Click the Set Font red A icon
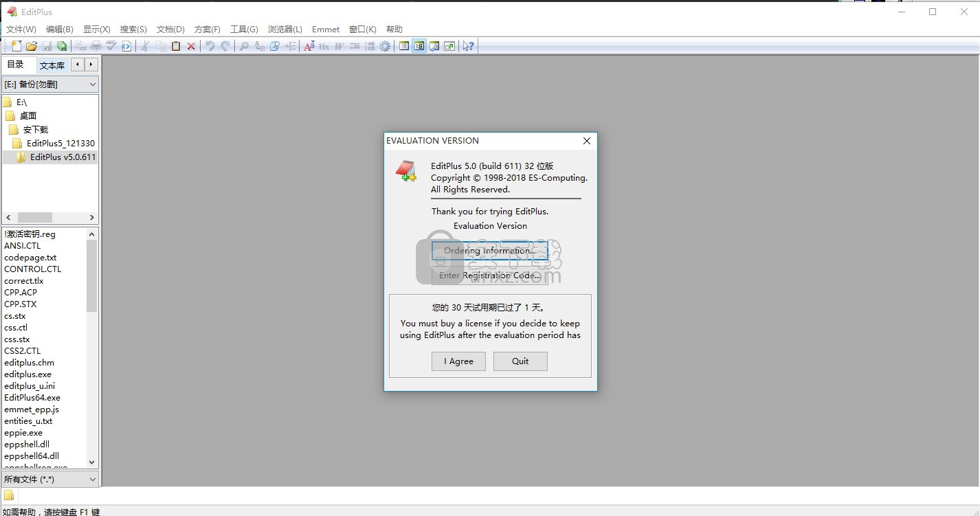 click(x=309, y=46)
